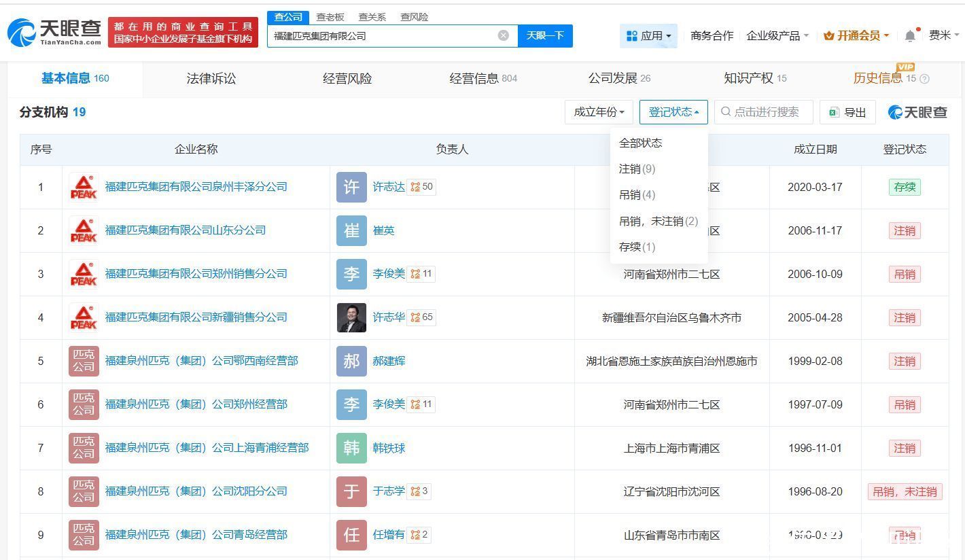Open the notification bell
The height and width of the screenshot is (560, 965).
pyautogui.click(x=911, y=35)
